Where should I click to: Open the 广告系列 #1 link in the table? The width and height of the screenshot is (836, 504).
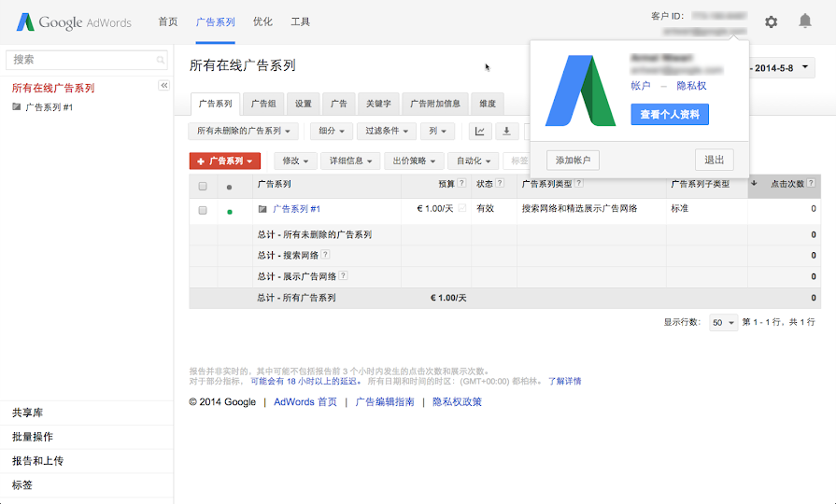click(x=296, y=209)
